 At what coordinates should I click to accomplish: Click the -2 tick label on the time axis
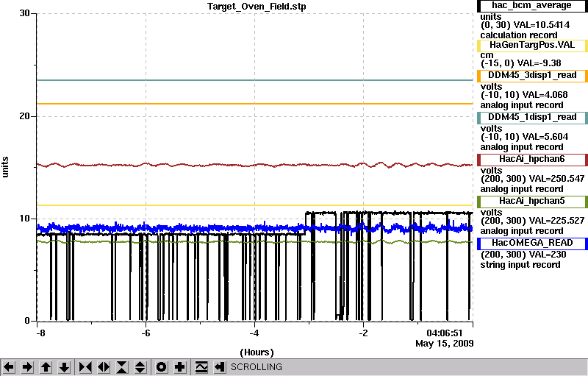click(x=363, y=333)
